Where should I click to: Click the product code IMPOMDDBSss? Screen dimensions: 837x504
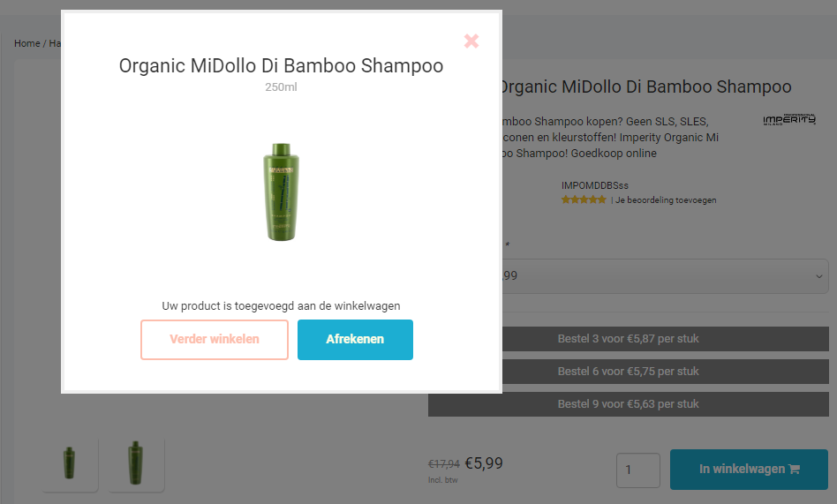[595, 185]
